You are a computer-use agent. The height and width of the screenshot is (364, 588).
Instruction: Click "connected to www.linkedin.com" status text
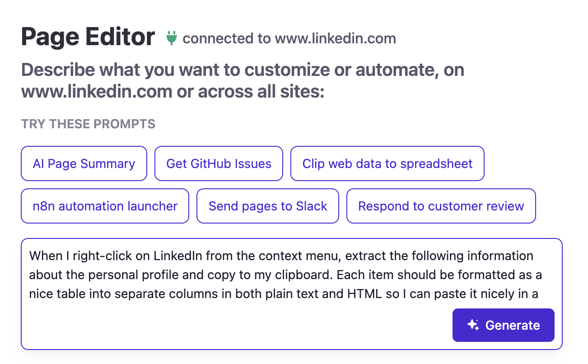click(x=289, y=39)
